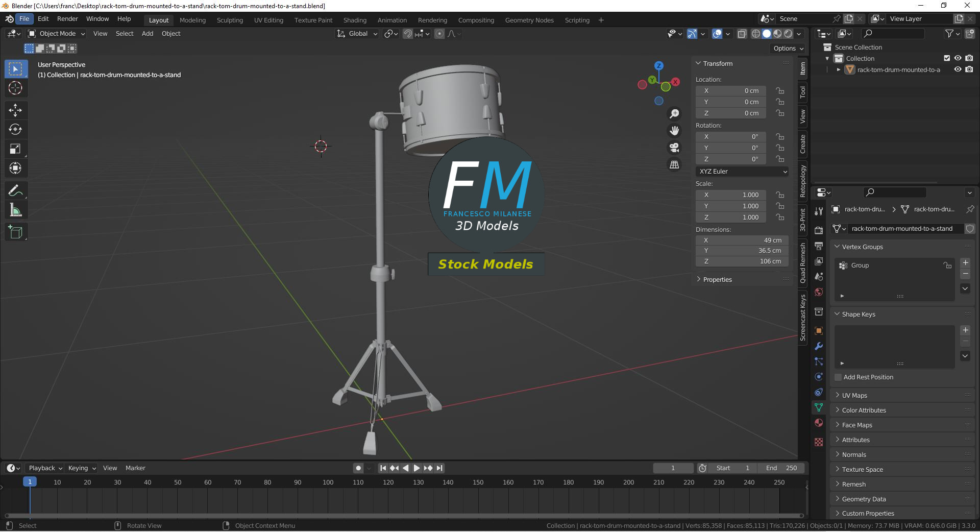Open the Tool sidebar tab
980x532 pixels.
[803, 92]
